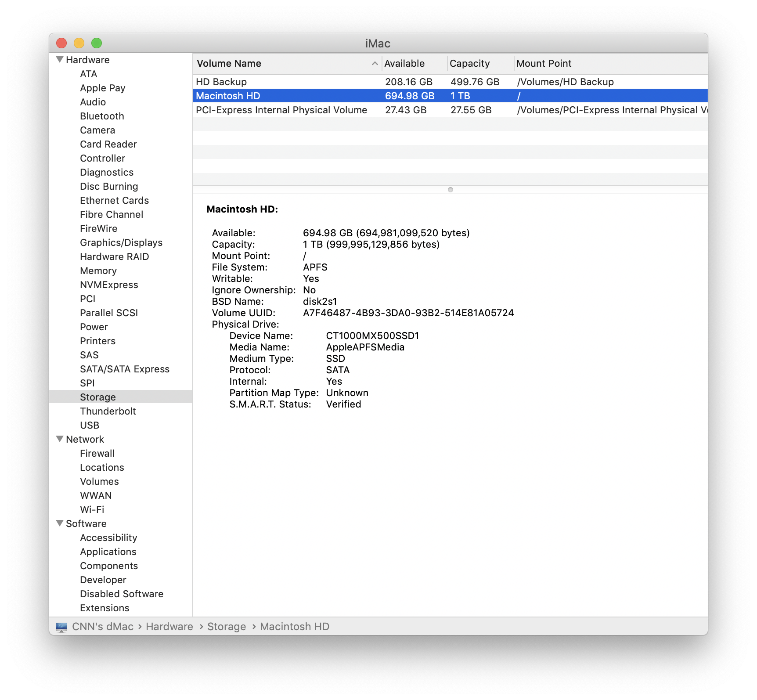Screen dimensions: 757x700
Task: Select Volumes under Network
Action: point(99,481)
